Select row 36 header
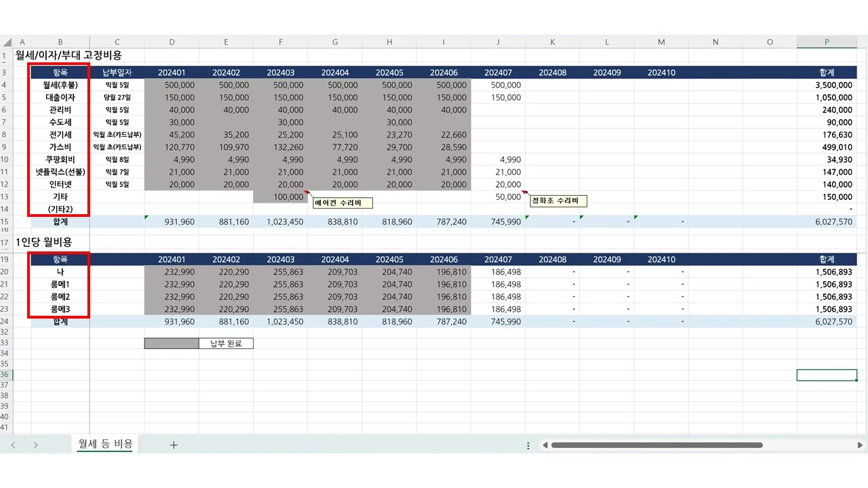868x488 pixels. [7, 375]
